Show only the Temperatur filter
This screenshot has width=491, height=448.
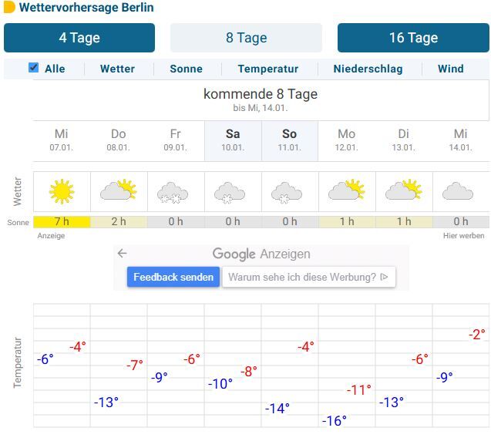pos(268,69)
